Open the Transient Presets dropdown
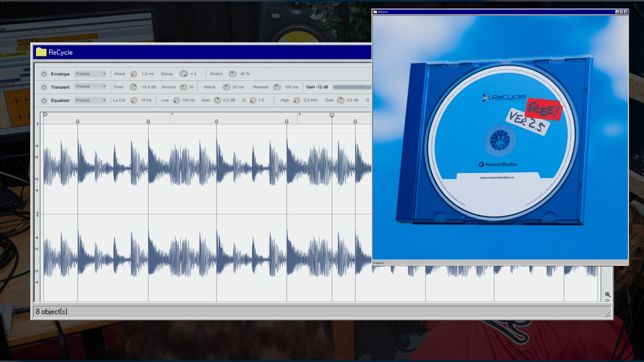 [90, 87]
